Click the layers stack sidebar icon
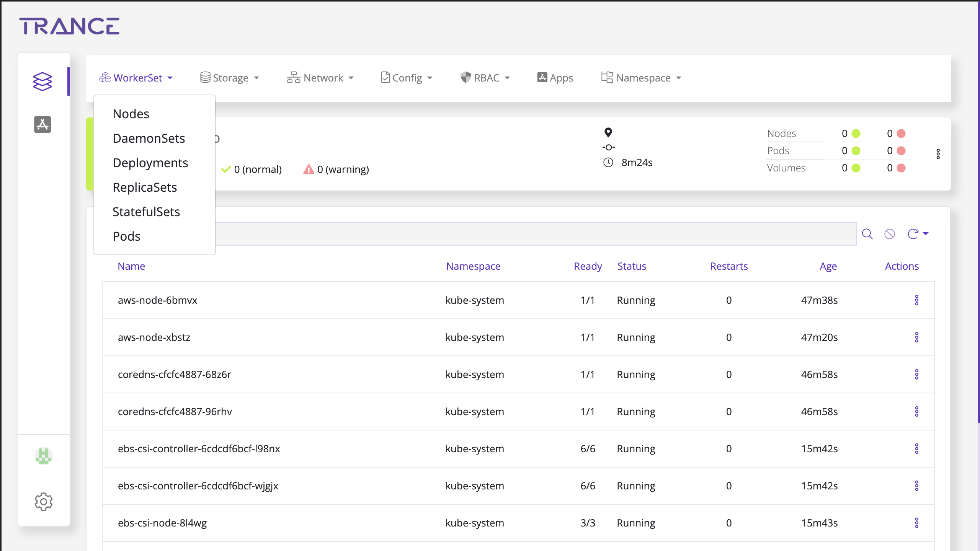This screenshot has width=980, height=551. point(42,82)
